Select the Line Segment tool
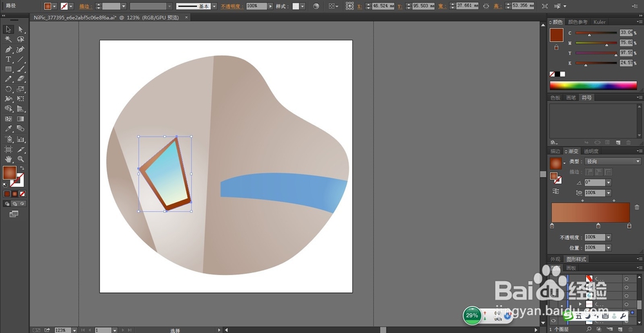The height and width of the screenshot is (333, 644). point(21,59)
